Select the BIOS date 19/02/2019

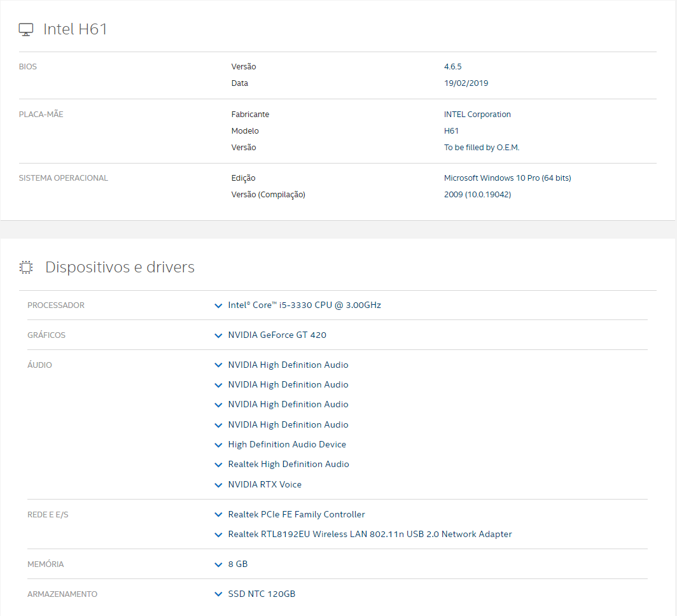(466, 83)
